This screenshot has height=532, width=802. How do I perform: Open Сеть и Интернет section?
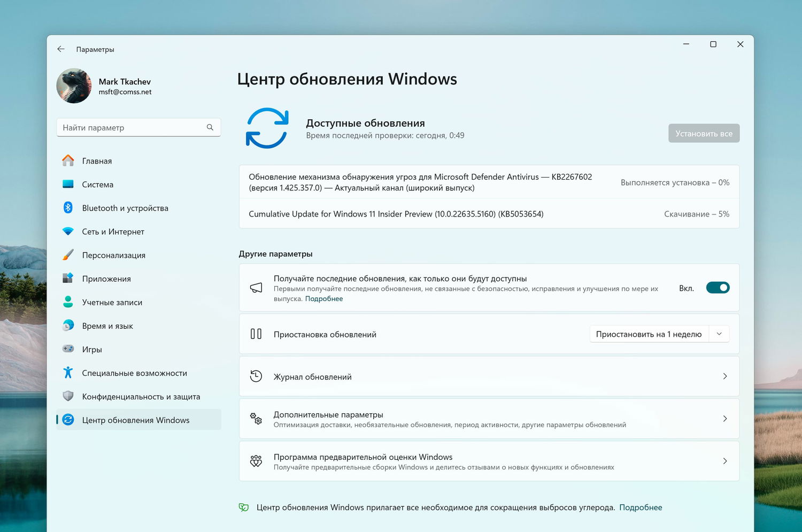click(138, 232)
